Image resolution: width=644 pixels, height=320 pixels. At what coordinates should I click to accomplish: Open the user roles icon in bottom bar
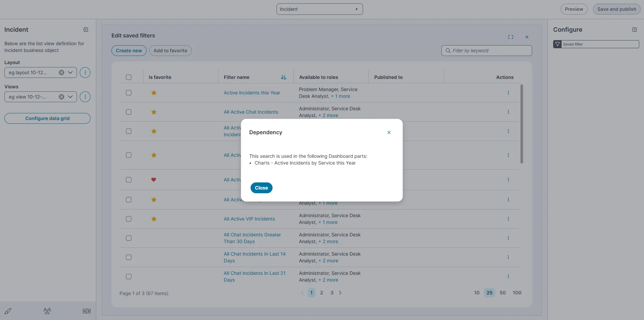pos(47,311)
